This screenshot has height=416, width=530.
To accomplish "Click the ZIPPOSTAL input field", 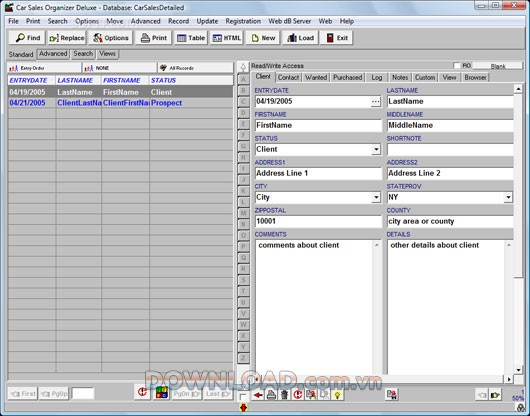I will tap(318, 221).
